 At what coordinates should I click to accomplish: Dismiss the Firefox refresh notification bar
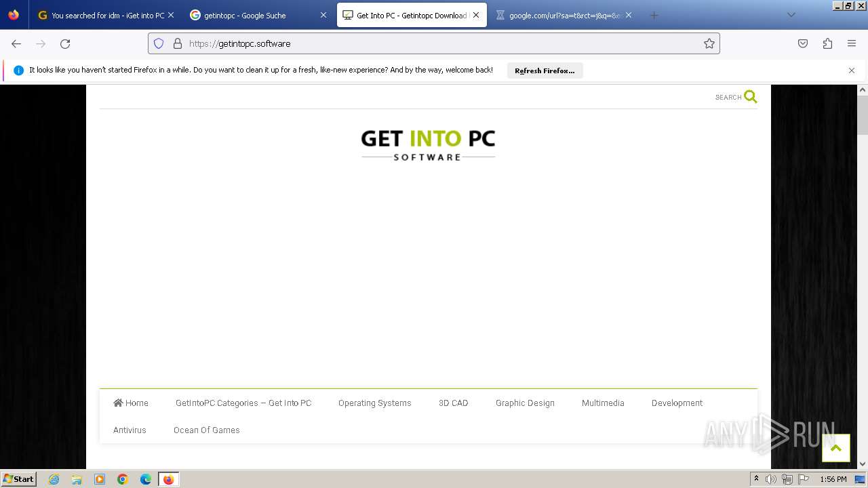point(852,70)
